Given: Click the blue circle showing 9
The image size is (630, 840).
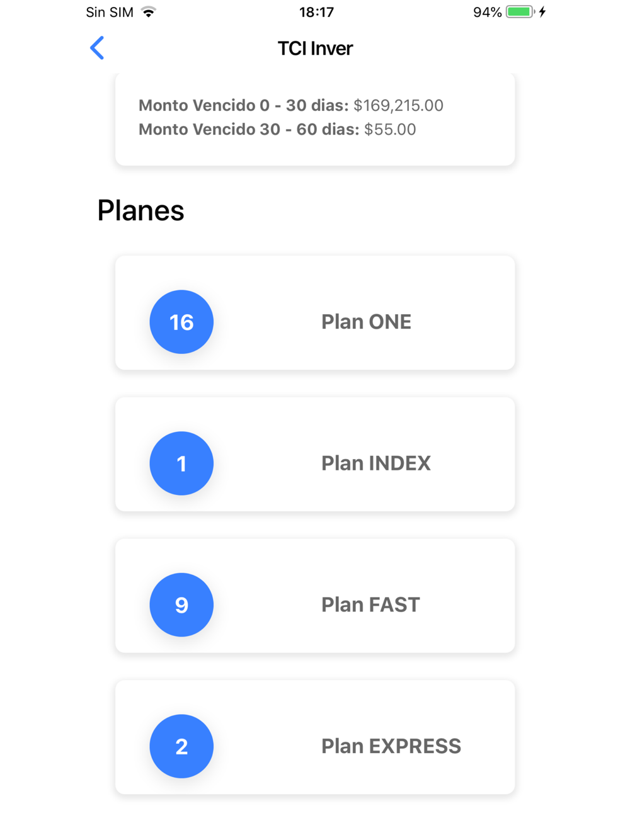Looking at the screenshot, I should [181, 604].
